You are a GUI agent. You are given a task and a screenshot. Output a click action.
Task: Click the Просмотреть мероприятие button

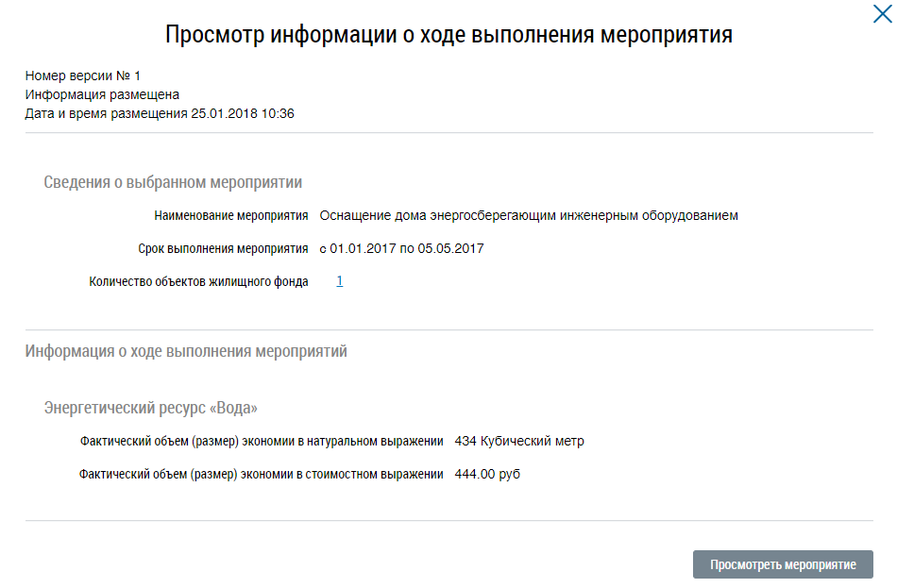pyautogui.click(x=783, y=564)
